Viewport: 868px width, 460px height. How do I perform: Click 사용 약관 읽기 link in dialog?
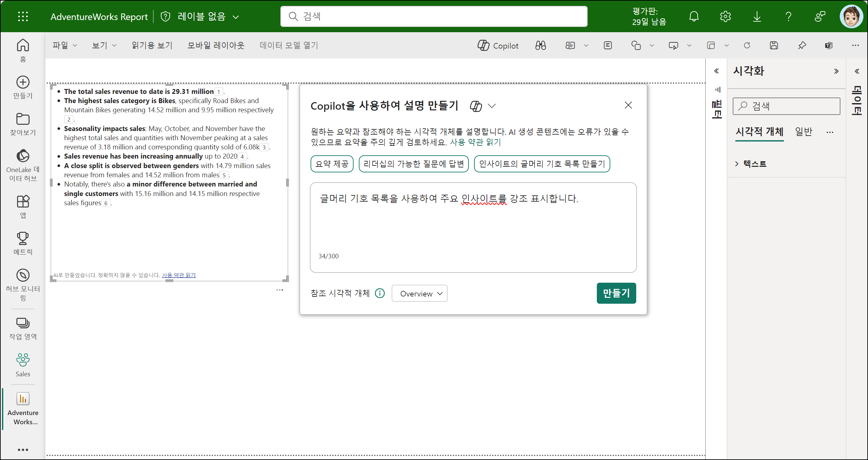pos(475,142)
